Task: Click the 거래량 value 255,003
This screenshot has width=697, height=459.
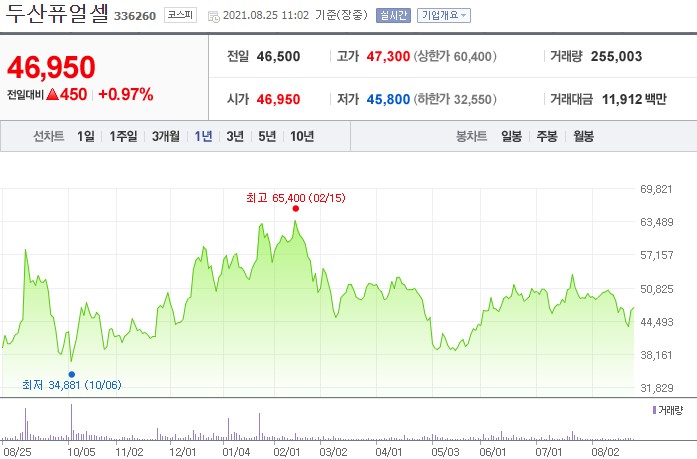Action: [617, 56]
